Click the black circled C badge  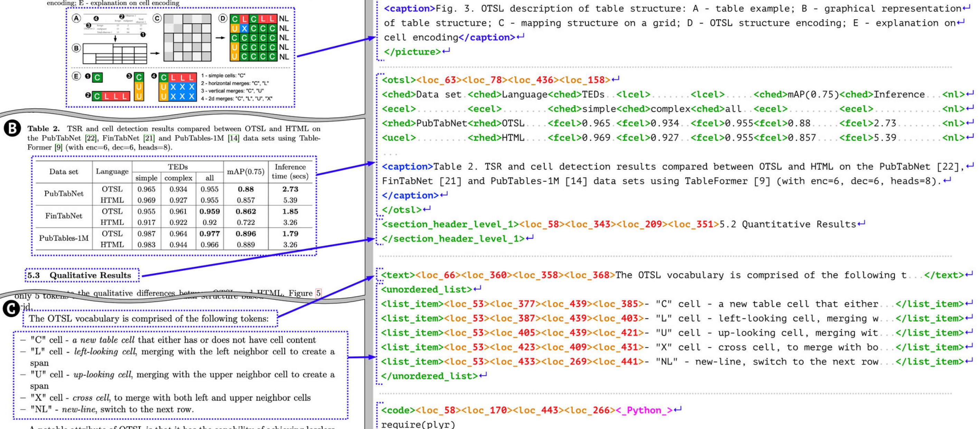click(x=11, y=309)
